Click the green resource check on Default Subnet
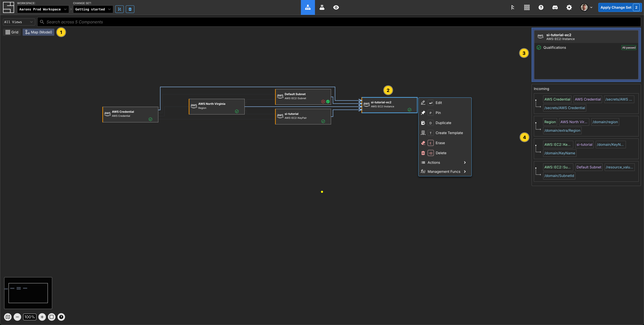The height and width of the screenshot is (325, 644). pos(328,101)
